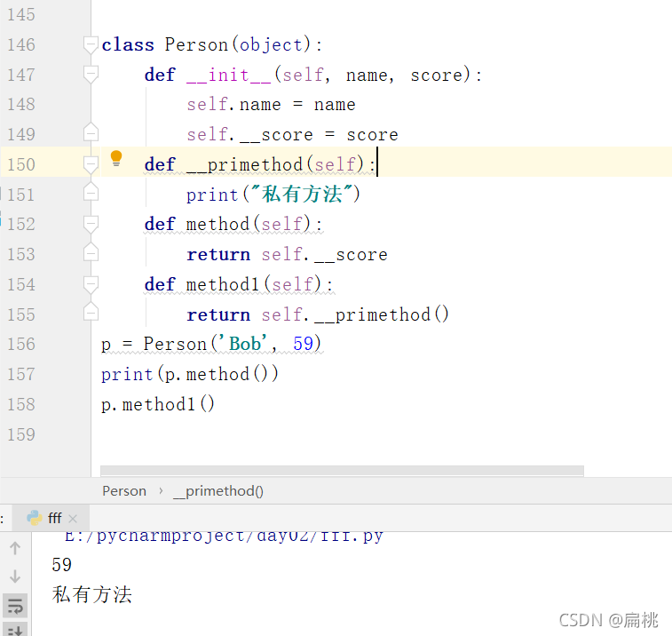This screenshot has width=672, height=636.
Task: Click 'return self.__primethod()' on line 155
Action: (318, 314)
